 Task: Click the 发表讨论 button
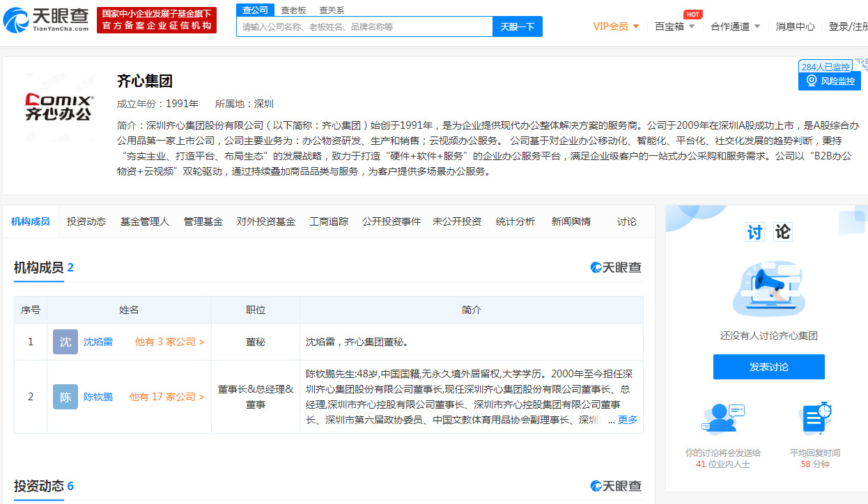point(769,367)
